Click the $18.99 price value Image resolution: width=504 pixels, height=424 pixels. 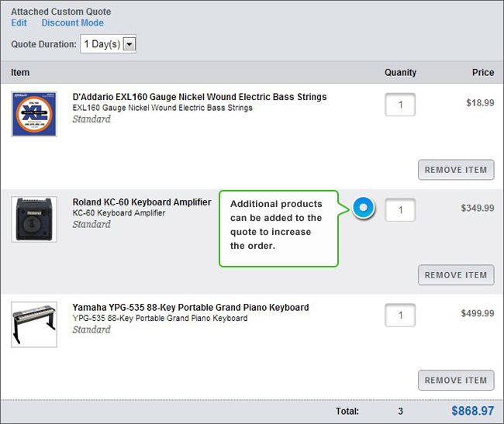pyautogui.click(x=480, y=103)
